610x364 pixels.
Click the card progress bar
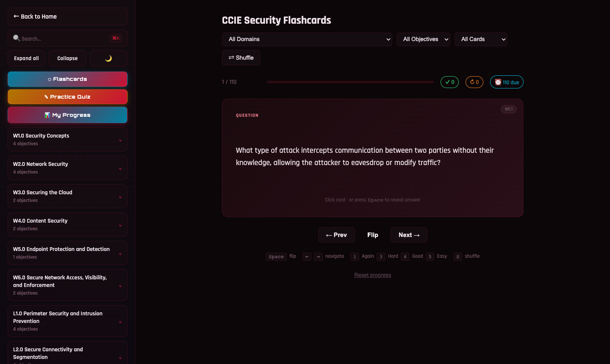point(350,82)
